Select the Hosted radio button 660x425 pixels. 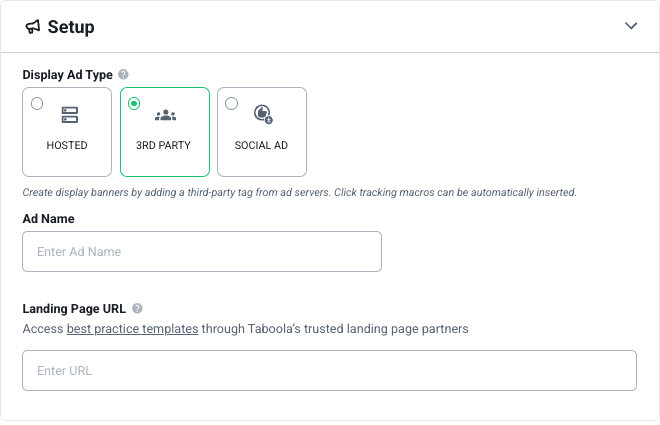point(37,104)
